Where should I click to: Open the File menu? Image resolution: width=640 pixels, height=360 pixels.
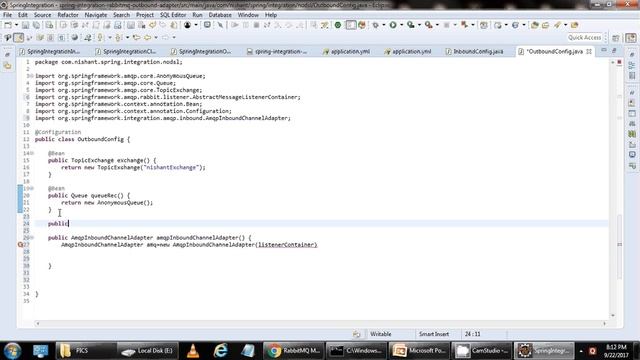[7, 15]
